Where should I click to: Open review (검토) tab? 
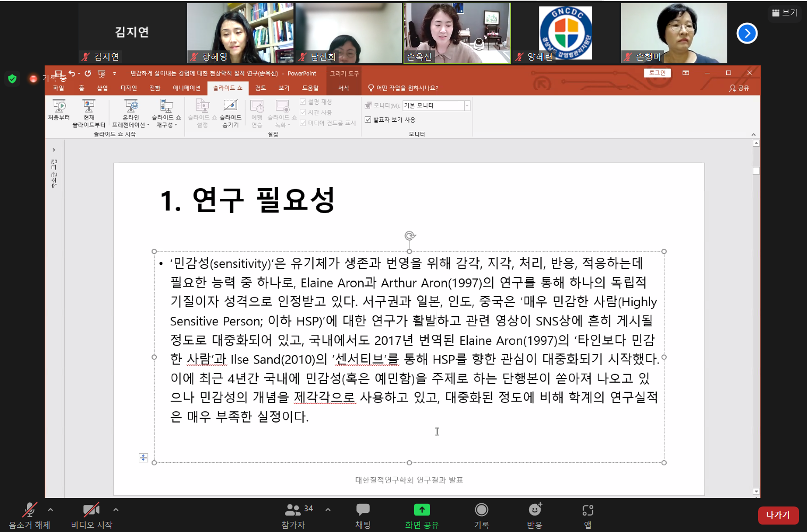point(260,88)
